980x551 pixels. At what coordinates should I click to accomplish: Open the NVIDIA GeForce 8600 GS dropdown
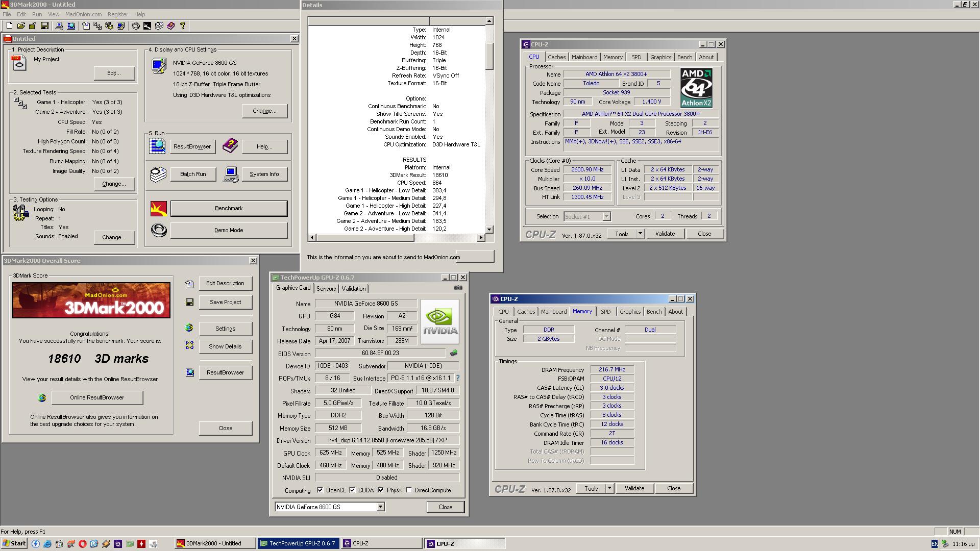(380, 507)
